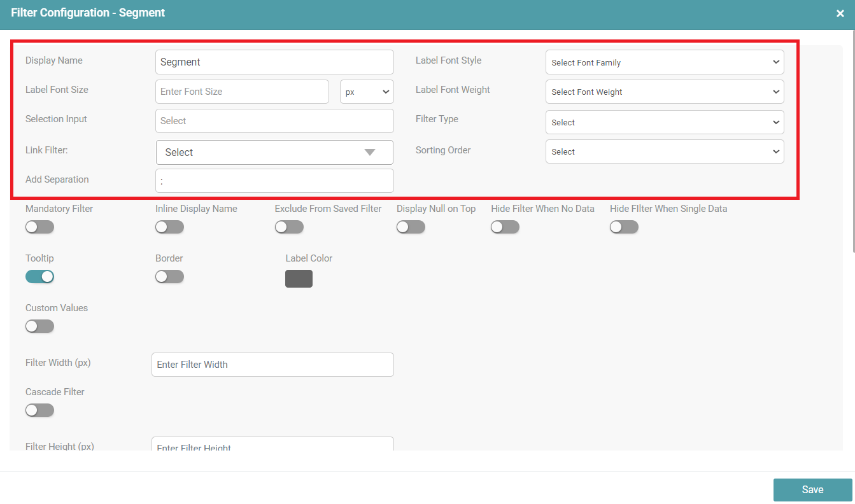
Task: Open the px font size unit dropdown
Action: coord(367,92)
